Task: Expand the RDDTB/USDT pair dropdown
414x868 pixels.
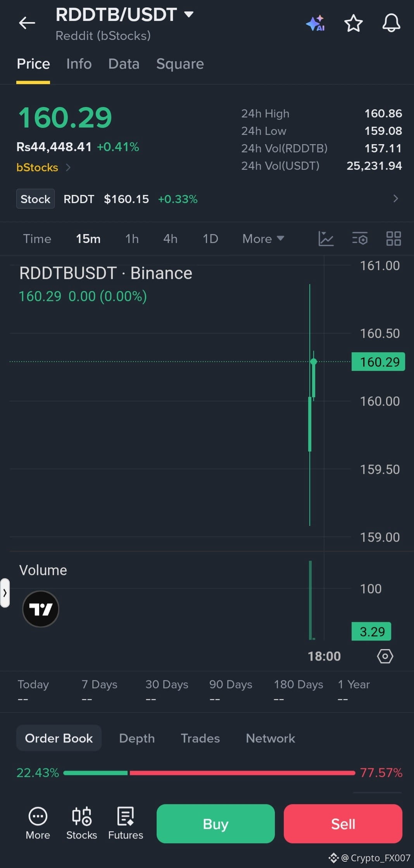Action: (x=189, y=14)
